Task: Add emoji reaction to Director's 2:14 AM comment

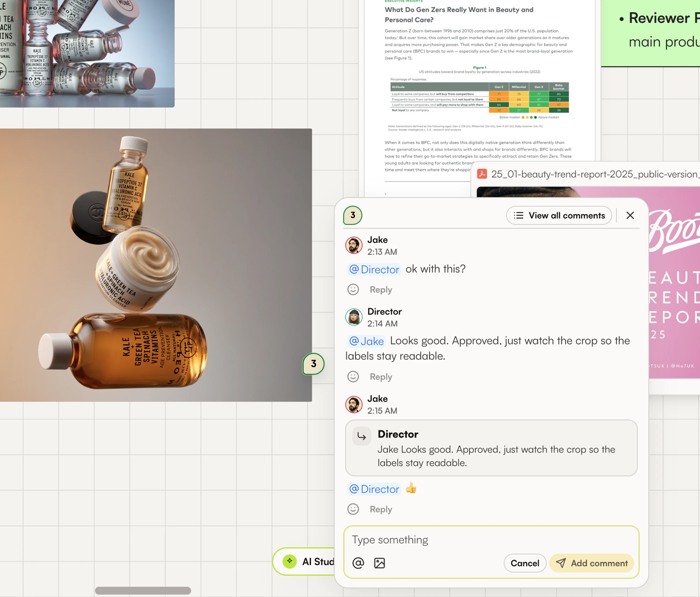Action: [353, 376]
